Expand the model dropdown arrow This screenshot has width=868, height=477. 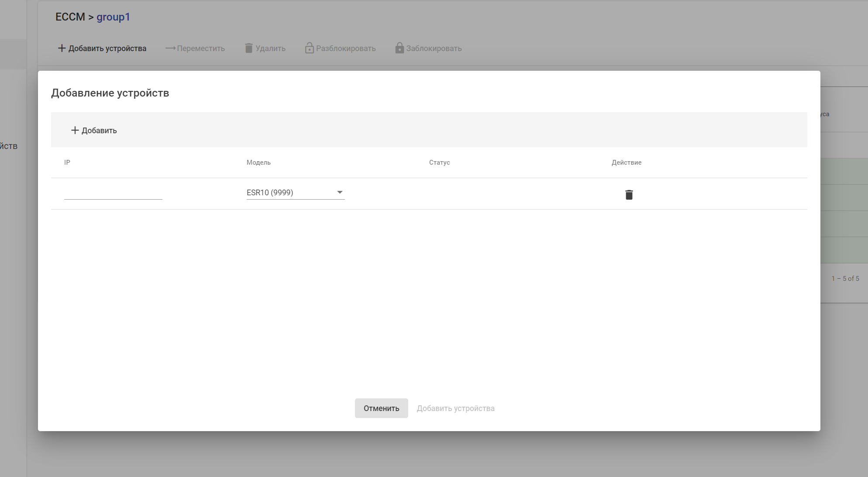tap(340, 192)
